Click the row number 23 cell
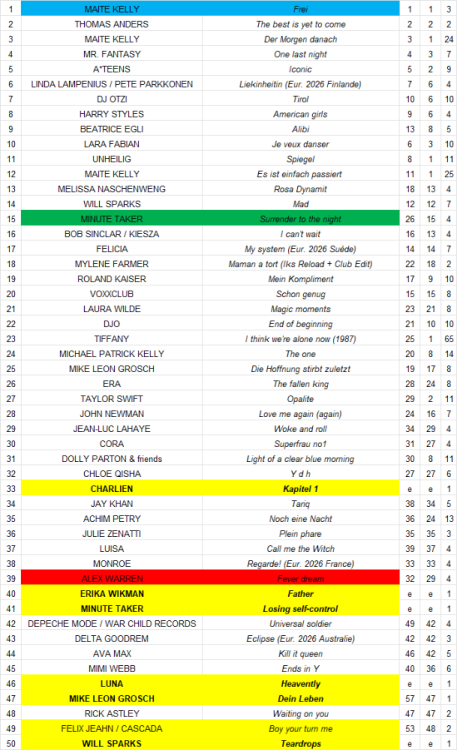 [11, 339]
